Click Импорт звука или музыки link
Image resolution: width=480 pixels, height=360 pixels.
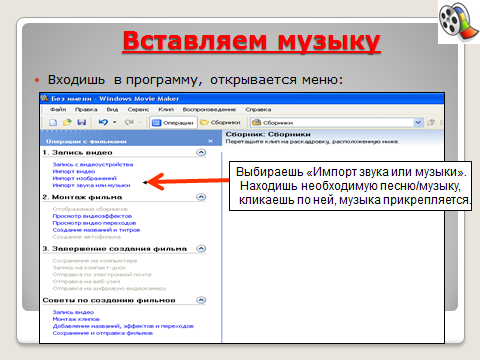[x=91, y=185]
